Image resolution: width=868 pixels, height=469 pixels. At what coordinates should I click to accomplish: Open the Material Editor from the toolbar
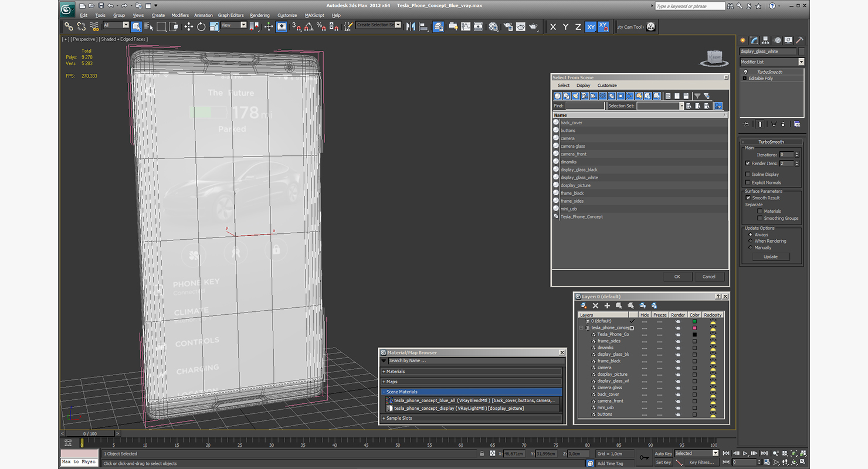[493, 26]
